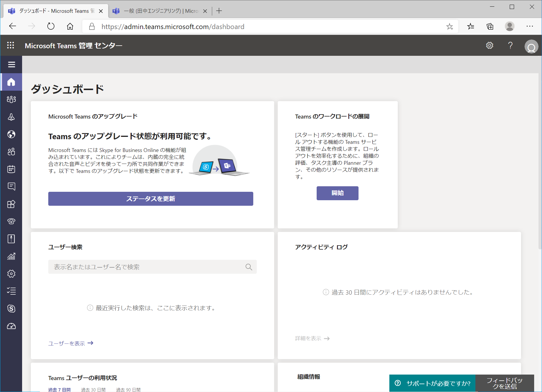Screen dimensions: 542x392
Task: Open the Planning checklist sidebar icon
Action: pyautogui.click(x=11, y=291)
